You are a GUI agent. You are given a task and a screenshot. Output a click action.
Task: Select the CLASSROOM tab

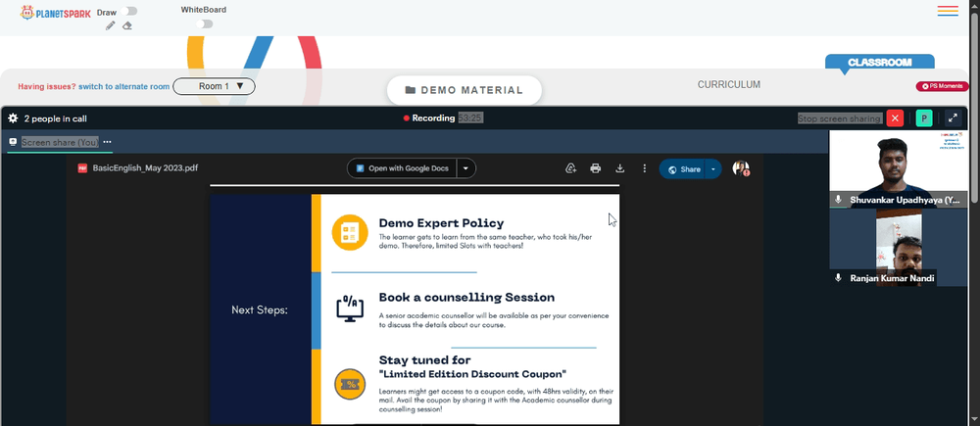pos(879,62)
